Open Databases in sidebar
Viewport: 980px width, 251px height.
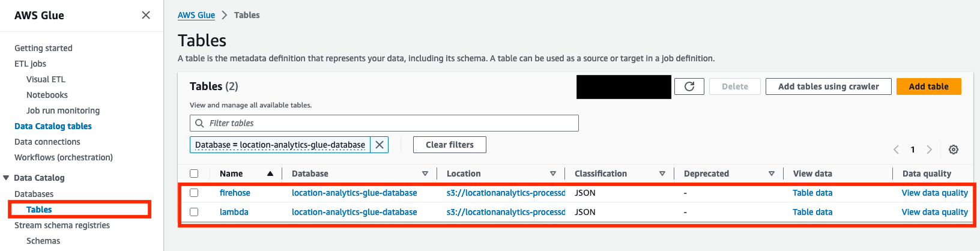coord(34,194)
